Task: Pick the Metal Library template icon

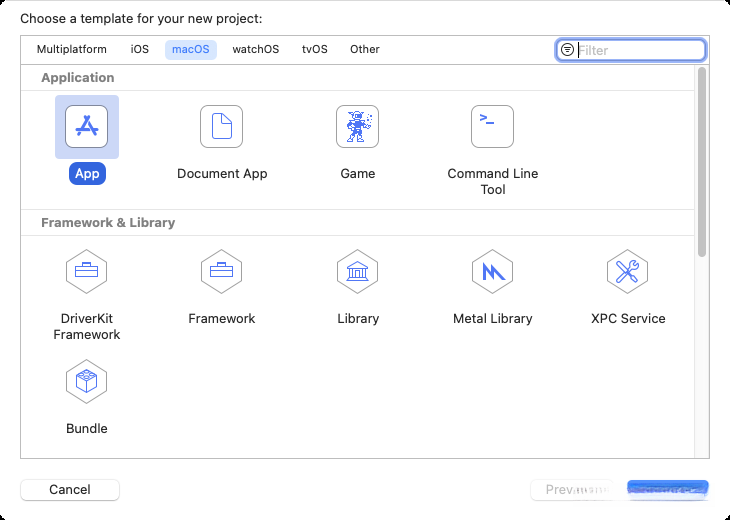Action: (x=492, y=271)
